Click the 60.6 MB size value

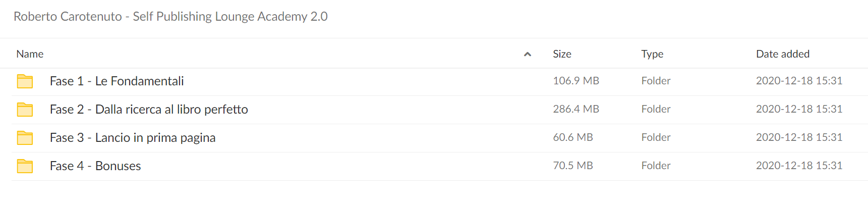point(573,137)
